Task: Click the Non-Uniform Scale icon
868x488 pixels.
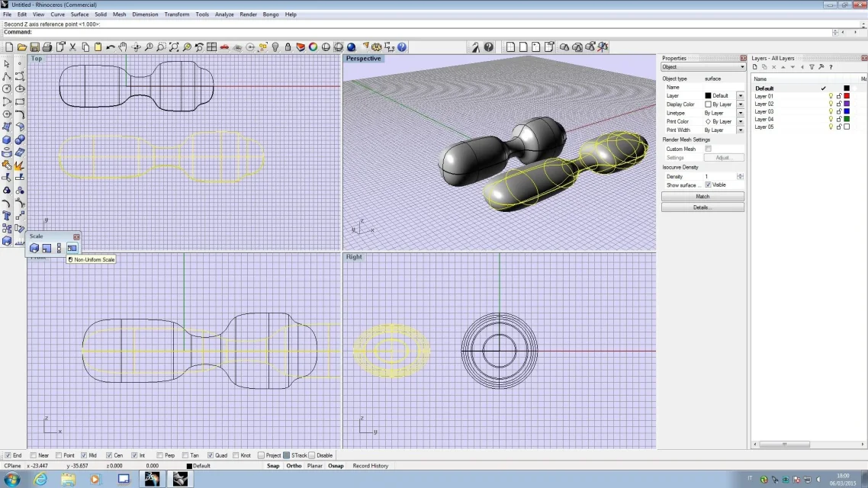Action: pyautogui.click(x=72, y=249)
